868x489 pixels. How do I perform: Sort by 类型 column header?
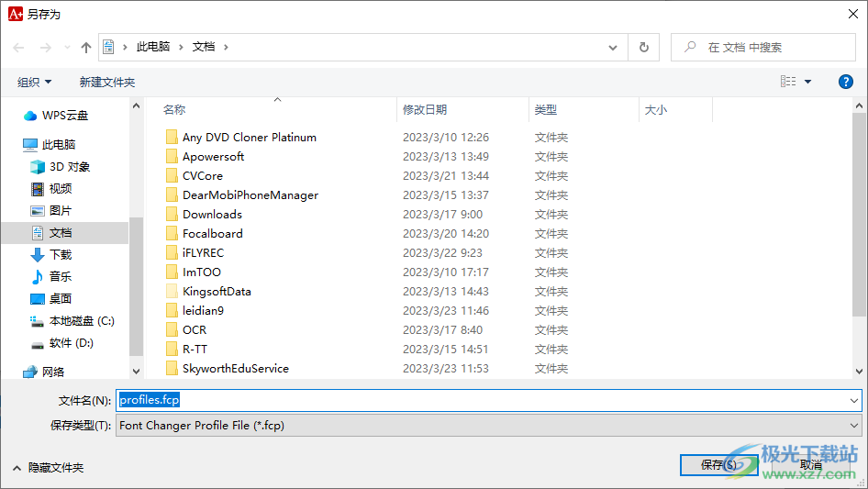(546, 110)
